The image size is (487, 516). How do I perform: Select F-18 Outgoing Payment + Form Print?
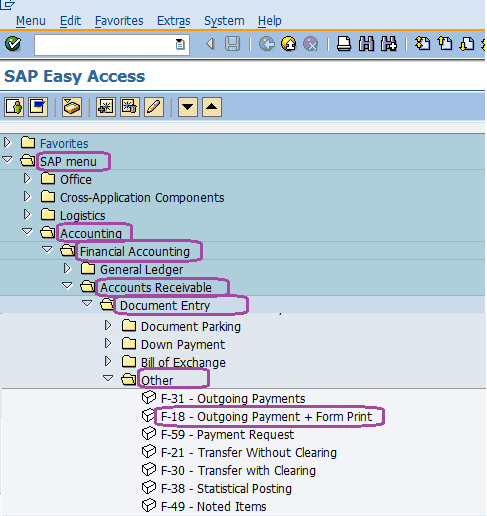266,417
